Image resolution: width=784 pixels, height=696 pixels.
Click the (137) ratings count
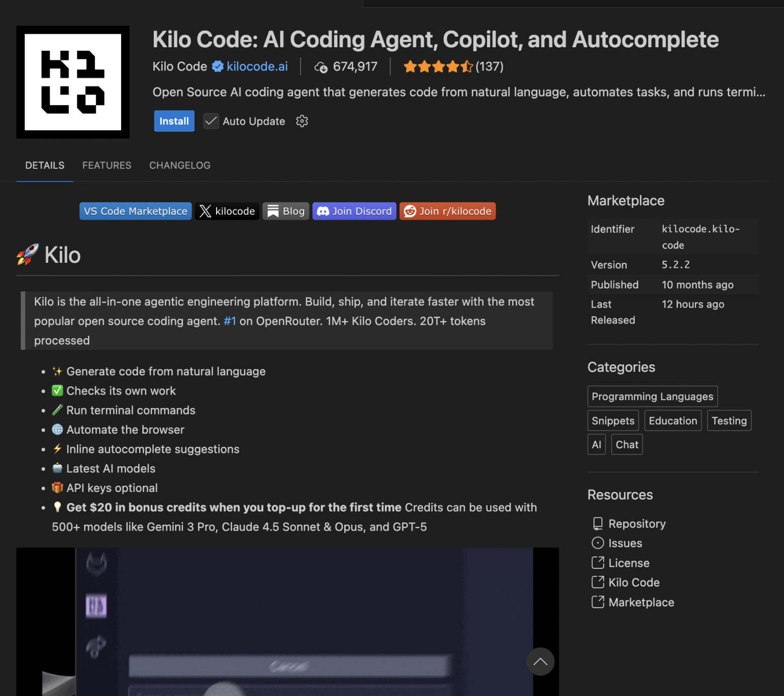tap(489, 66)
